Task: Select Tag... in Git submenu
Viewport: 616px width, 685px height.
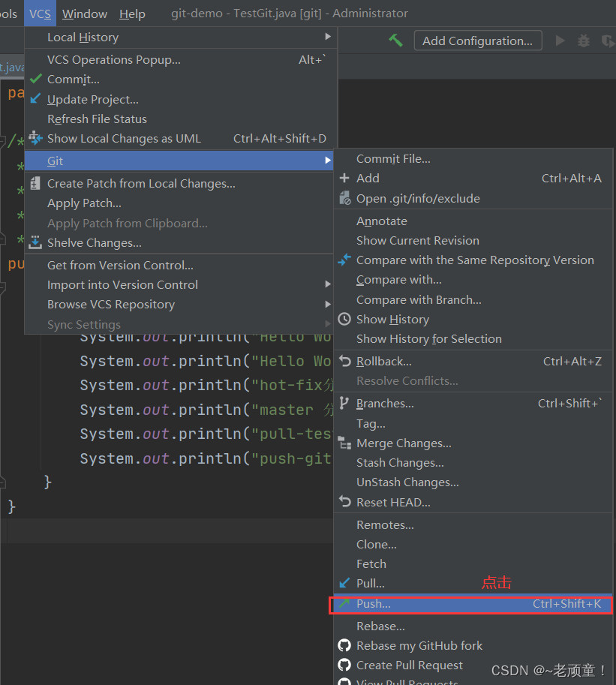Action: coord(473,423)
